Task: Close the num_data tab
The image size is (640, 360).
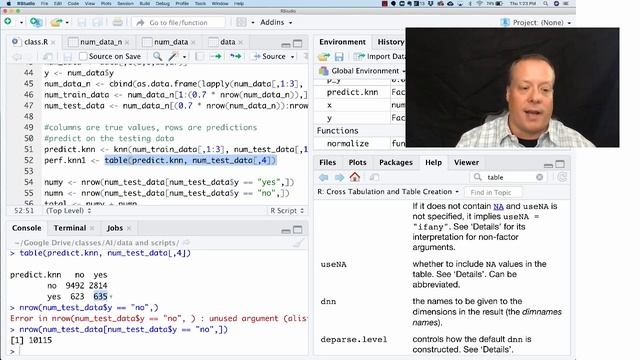Action: tap(193, 42)
